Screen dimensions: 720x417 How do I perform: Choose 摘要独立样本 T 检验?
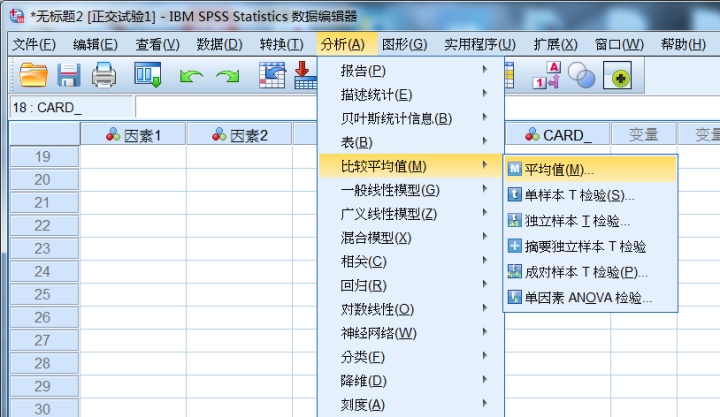(591, 246)
